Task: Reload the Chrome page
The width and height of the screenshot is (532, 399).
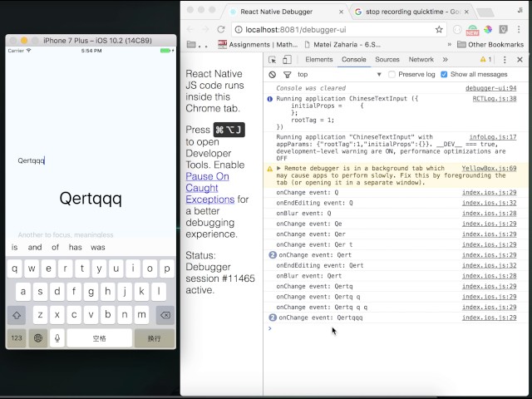Action: (x=221, y=30)
